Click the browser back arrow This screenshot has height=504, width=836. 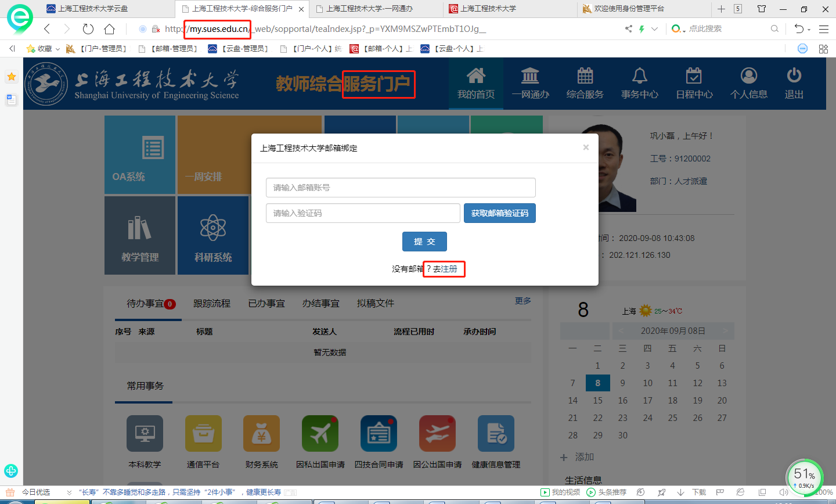47,29
